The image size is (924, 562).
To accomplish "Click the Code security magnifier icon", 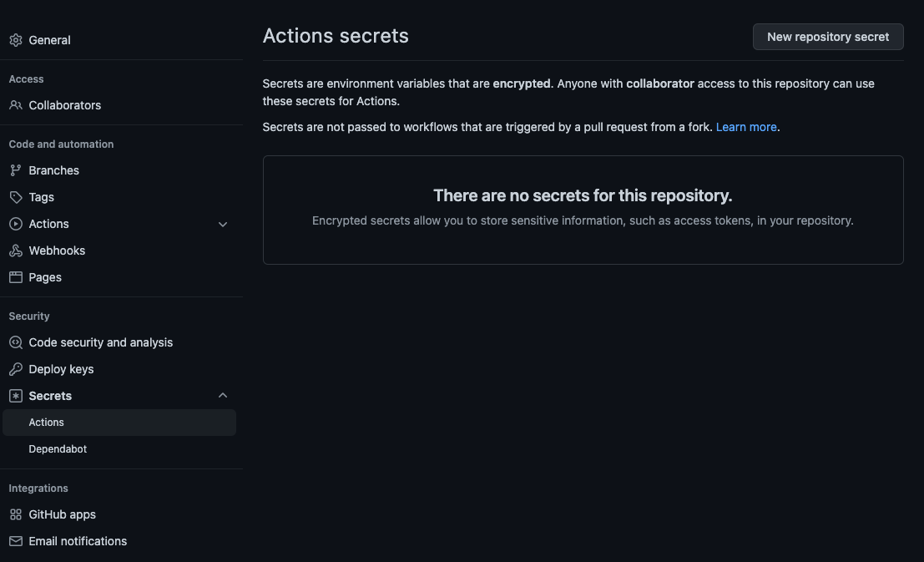I will click(x=14, y=342).
